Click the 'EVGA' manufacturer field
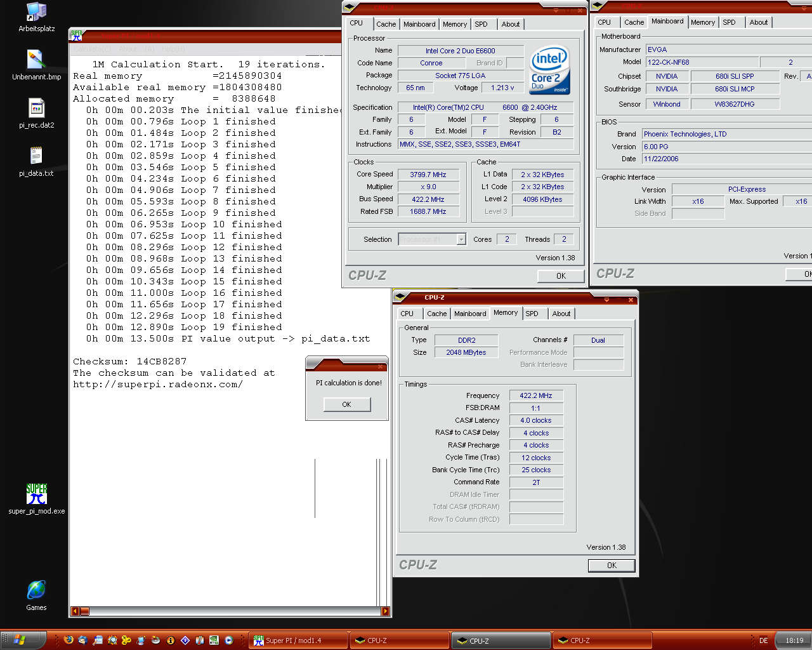This screenshot has height=650, width=812. tap(728, 50)
